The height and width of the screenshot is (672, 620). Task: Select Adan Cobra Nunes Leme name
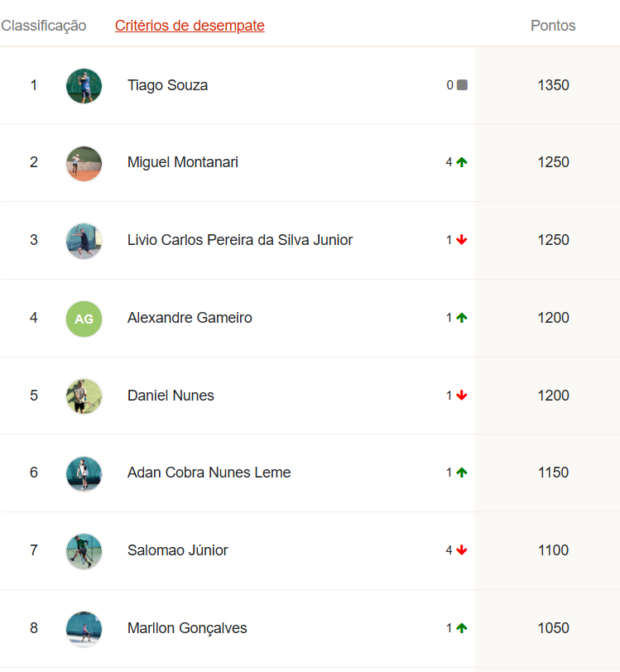pyautogui.click(x=209, y=473)
